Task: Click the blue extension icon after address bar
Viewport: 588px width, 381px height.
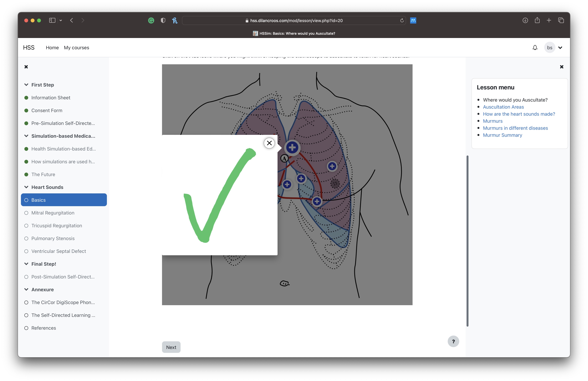Action: [413, 20]
